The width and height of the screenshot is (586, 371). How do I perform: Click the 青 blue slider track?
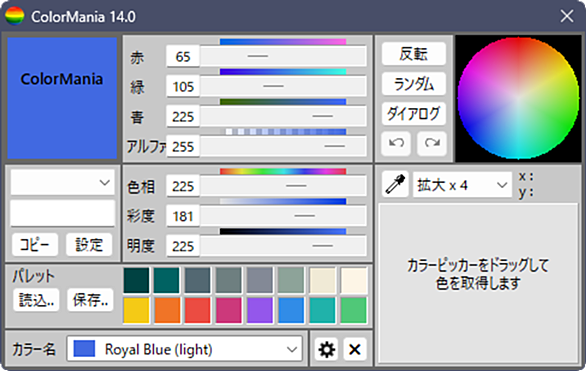(283, 117)
